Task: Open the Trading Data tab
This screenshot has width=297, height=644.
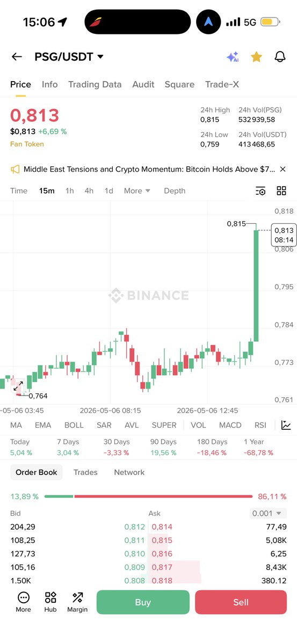Action: [95, 84]
